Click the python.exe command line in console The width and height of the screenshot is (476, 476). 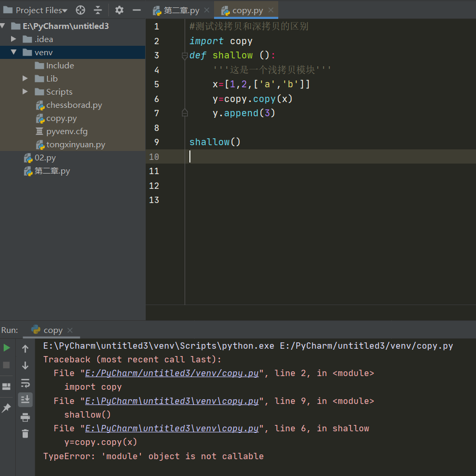point(248,346)
